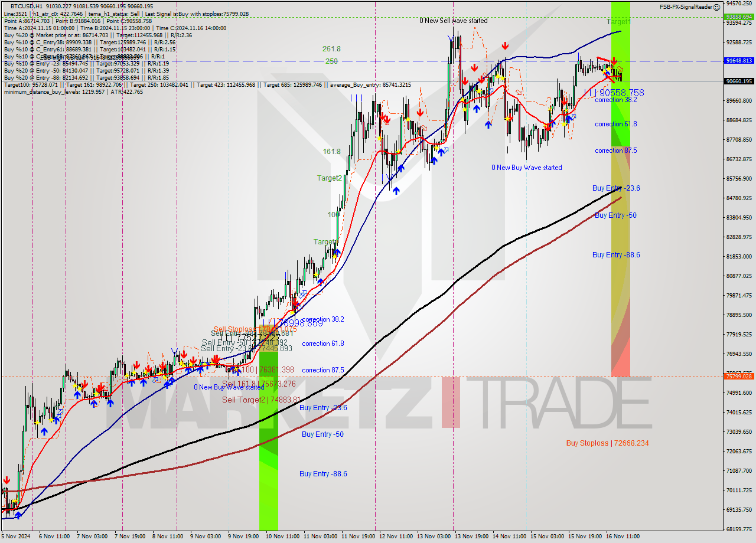Click the 87708.770 price scale value
The width and height of the screenshot is (756, 543).
[x=739, y=139]
